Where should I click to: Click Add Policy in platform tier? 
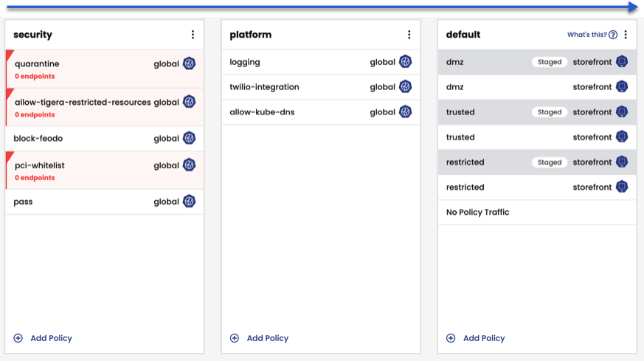coord(267,338)
